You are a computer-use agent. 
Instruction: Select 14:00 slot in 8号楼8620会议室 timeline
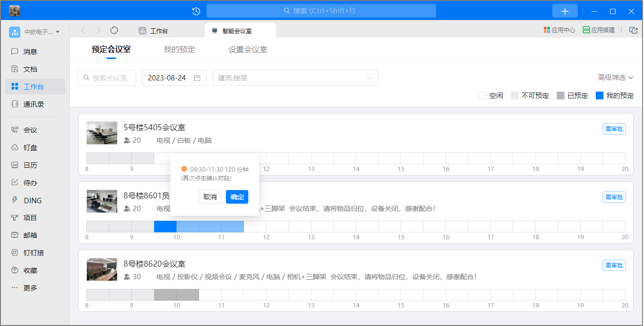click(x=367, y=295)
